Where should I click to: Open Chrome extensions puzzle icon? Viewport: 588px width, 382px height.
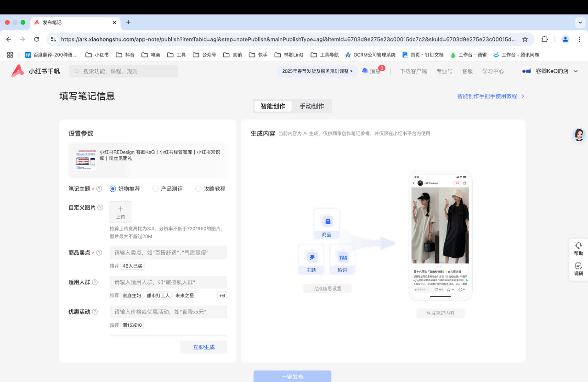click(x=545, y=39)
